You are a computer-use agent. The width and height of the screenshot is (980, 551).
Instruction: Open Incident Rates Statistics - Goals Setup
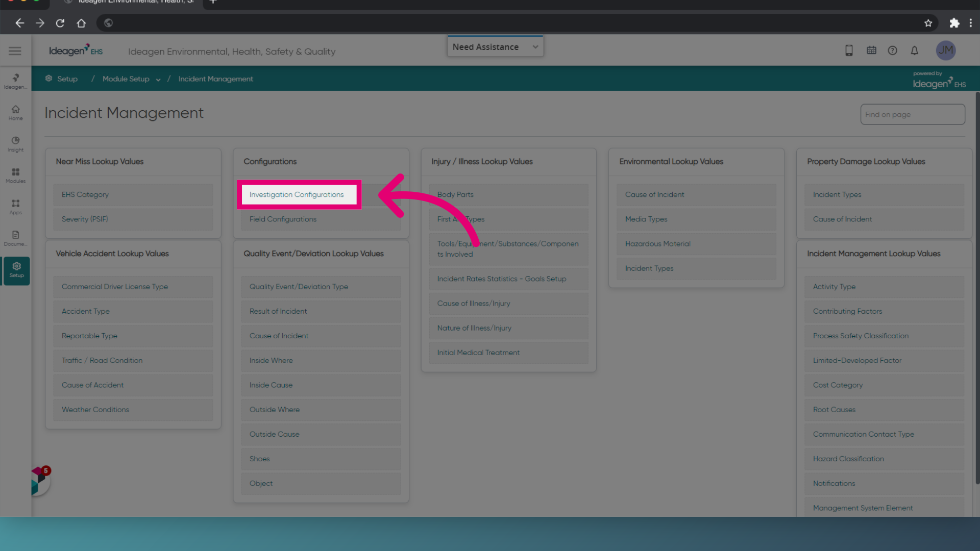(x=508, y=279)
